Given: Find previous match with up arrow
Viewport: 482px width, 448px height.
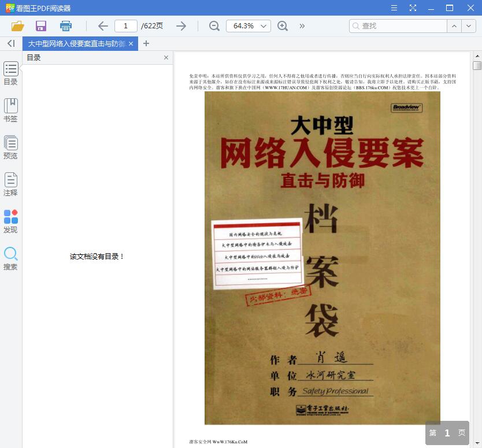Looking at the screenshot, I should 454,26.
